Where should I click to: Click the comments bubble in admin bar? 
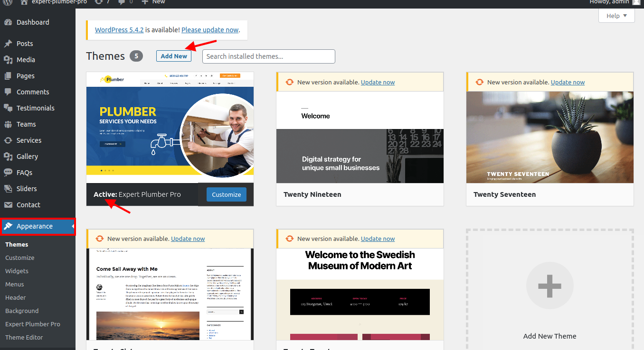[122, 2]
